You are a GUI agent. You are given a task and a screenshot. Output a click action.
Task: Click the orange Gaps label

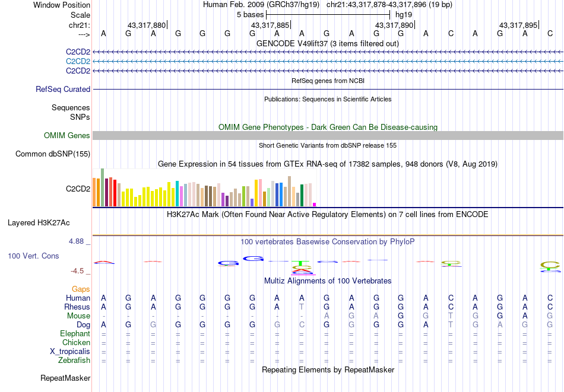point(81,289)
